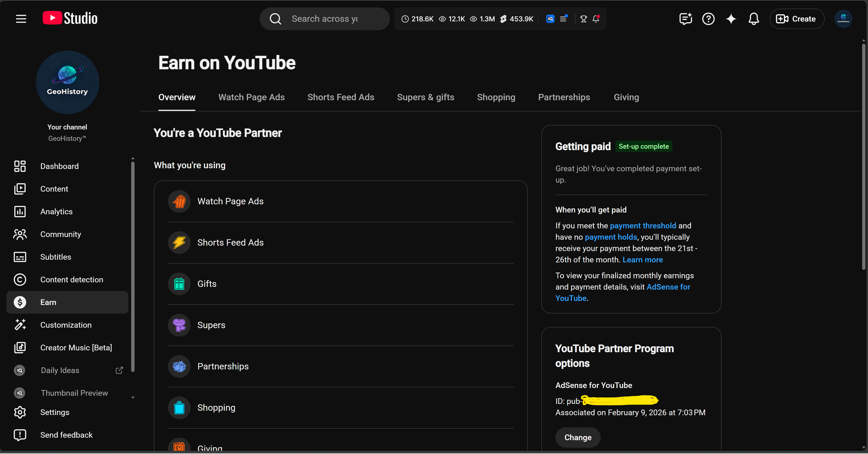868x454 pixels.
Task: Open Community in sidebar
Action: [67, 234]
